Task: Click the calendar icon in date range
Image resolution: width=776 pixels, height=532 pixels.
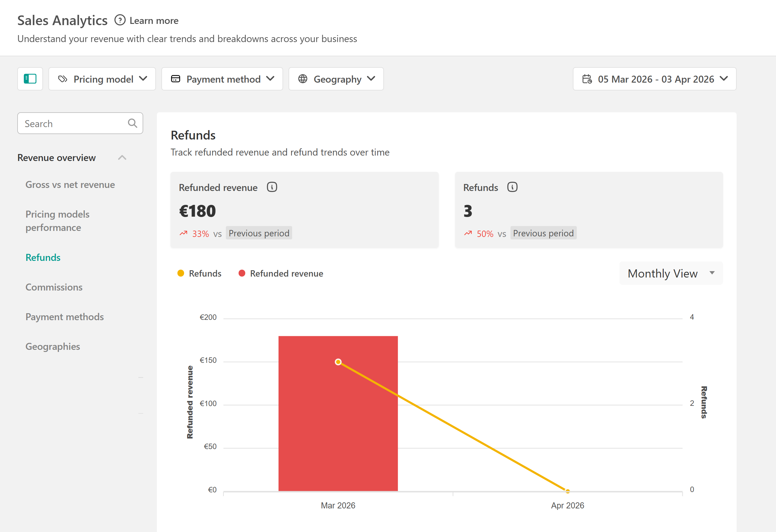Action: [x=587, y=79]
